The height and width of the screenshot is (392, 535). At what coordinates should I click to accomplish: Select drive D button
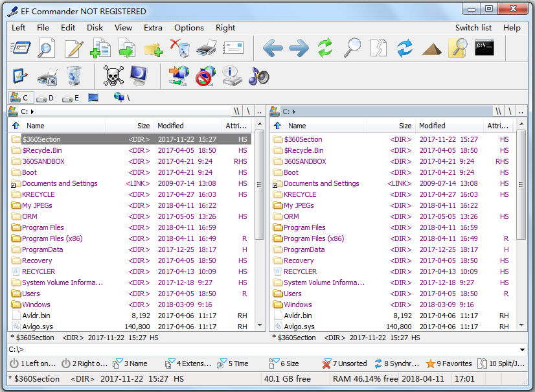(x=45, y=98)
